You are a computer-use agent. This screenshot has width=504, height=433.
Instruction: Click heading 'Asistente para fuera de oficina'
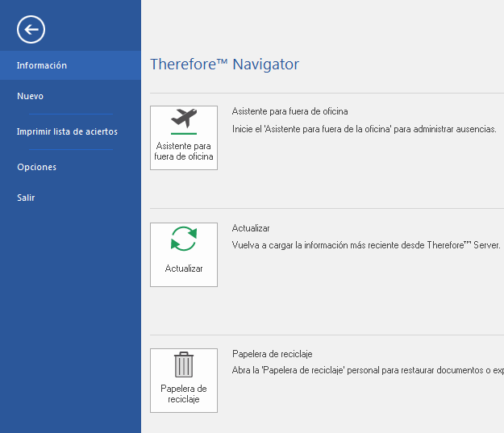point(290,111)
